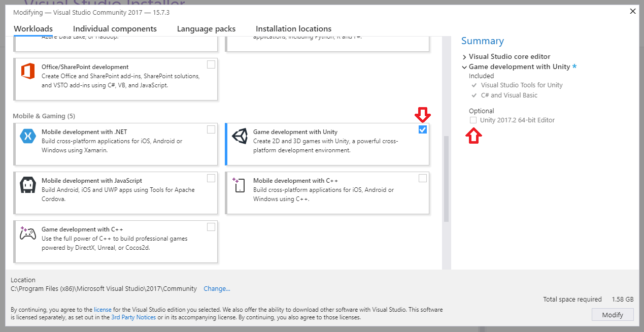Switch to Individual components tab

pyautogui.click(x=115, y=29)
